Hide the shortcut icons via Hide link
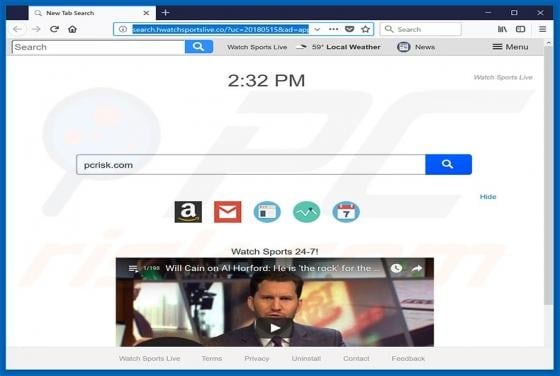Viewport: 560px width, 376px height. [488, 197]
